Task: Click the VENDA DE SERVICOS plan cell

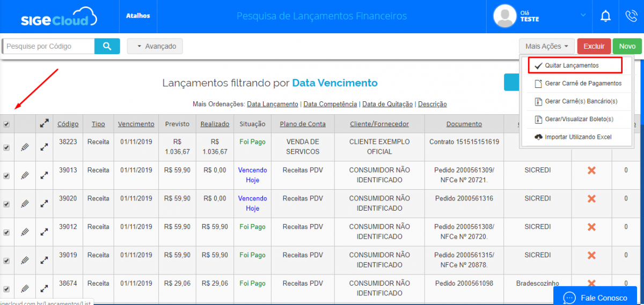Action: (x=303, y=147)
